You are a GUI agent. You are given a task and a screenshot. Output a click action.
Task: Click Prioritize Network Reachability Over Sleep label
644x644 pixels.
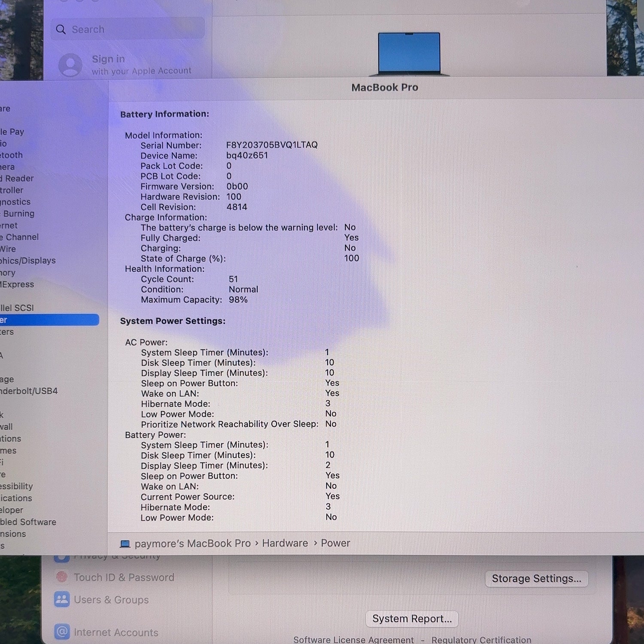230,424
